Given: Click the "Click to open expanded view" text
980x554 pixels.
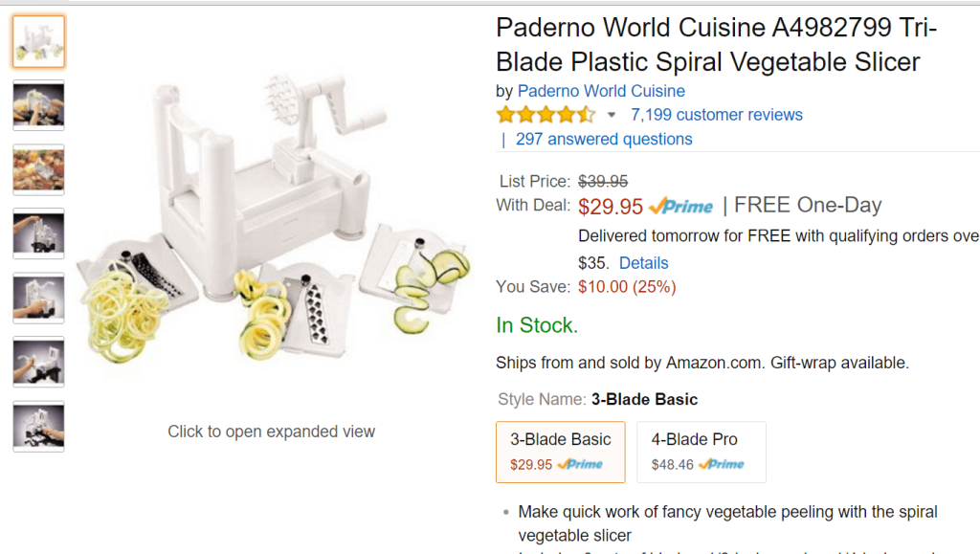Looking at the screenshot, I should pos(271,432).
